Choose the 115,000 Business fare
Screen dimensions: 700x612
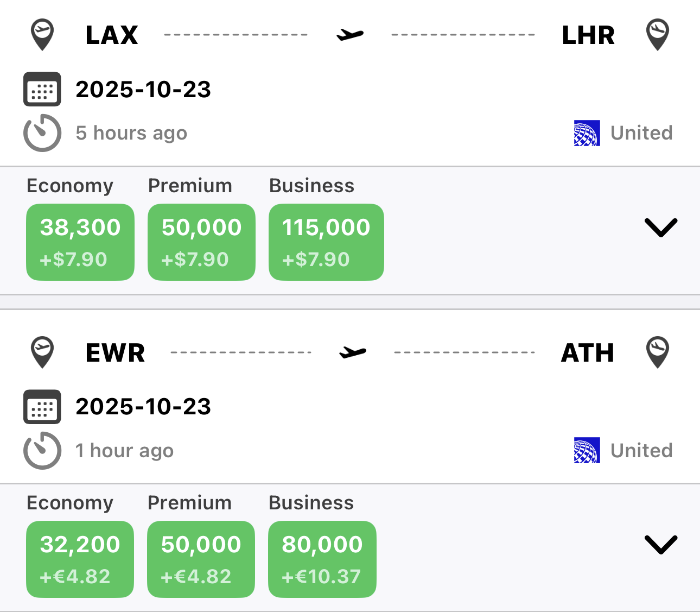tap(326, 242)
